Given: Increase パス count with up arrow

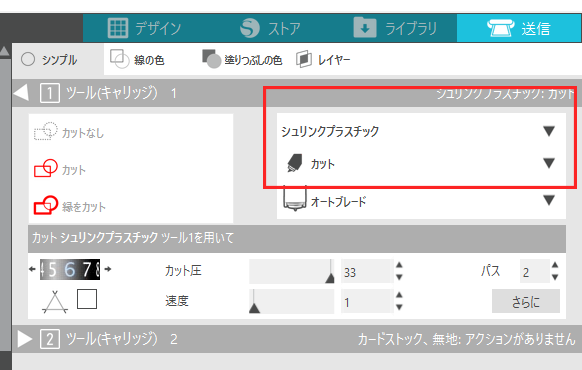Looking at the screenshot, I should click(555, 265).
